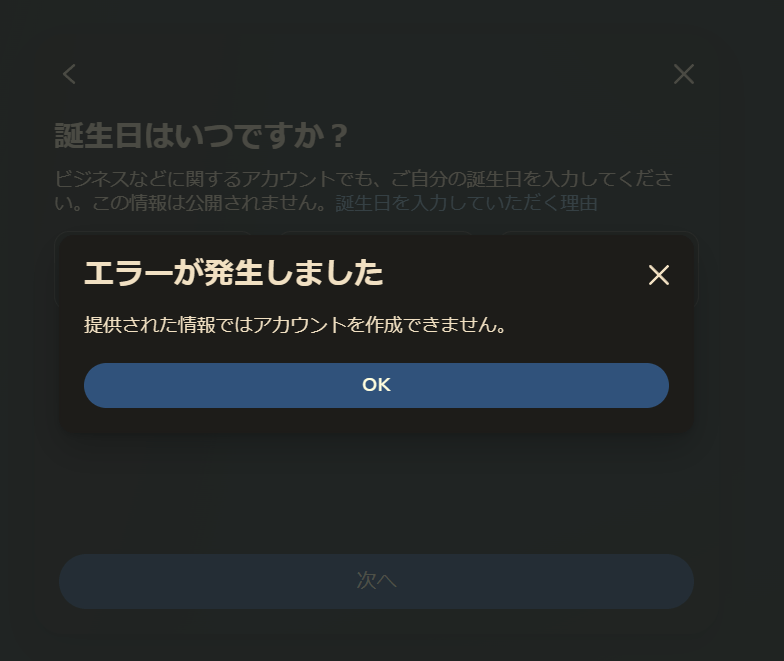Click the back arrow icon
784x661 pixels.
[70, 74]
